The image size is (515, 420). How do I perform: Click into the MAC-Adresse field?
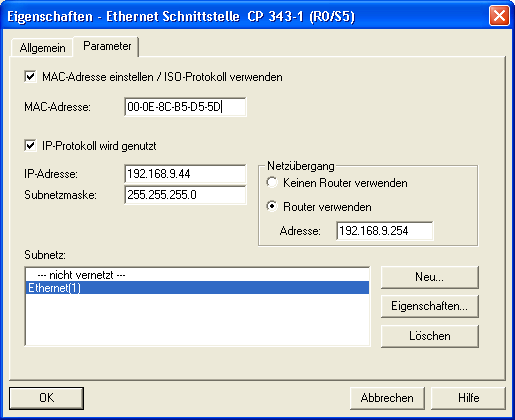click(185, 107)
